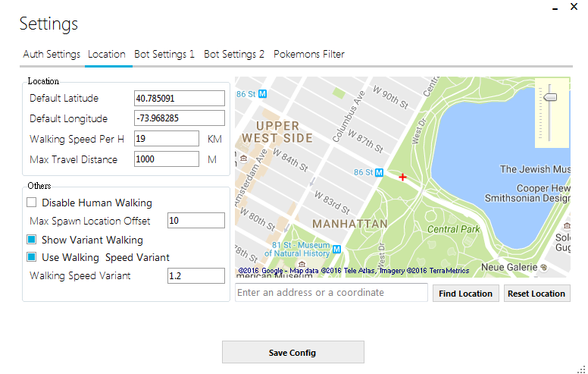Focus the Default Latitude field

tap(180, 99)
